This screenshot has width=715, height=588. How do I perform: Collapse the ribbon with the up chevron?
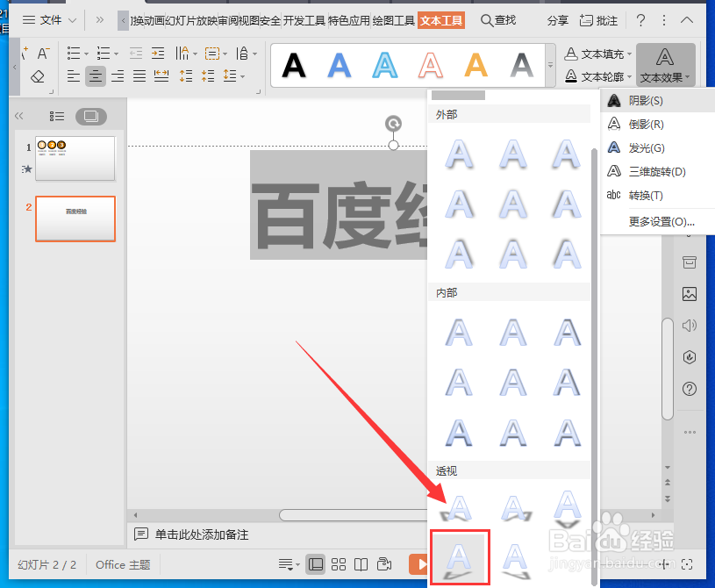pos(687,20)
